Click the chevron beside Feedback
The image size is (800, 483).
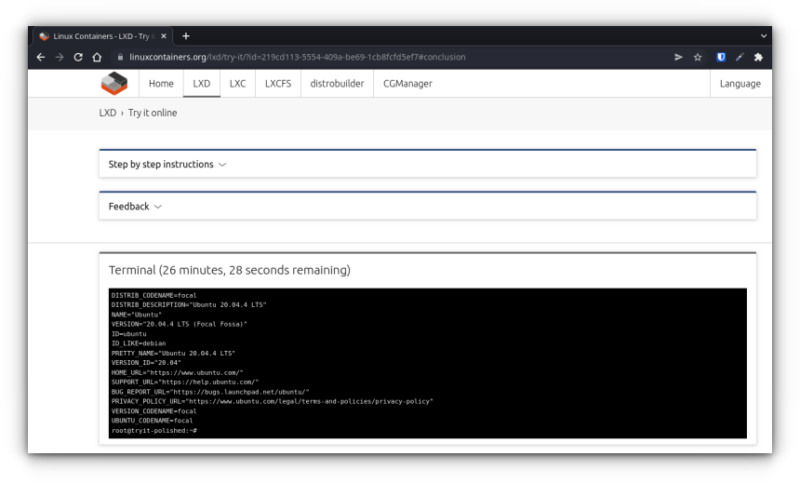point(158,207)
